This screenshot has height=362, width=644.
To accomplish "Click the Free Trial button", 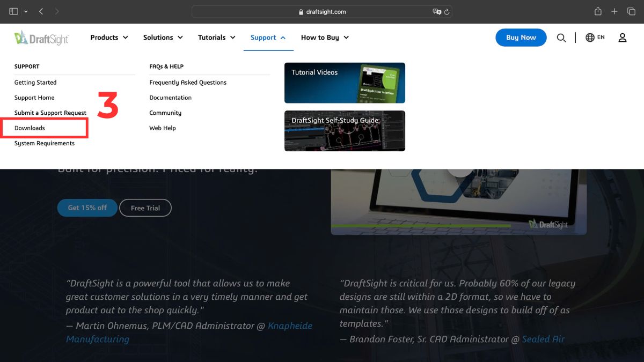I will tap(145, 208).
